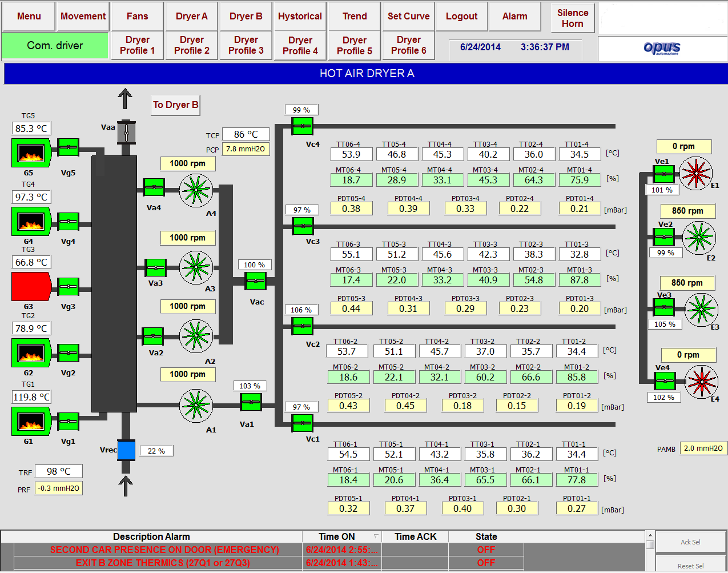Screen dimensions: 728x573
Task: Open the Trend page
Action: (x=355, y=17)
